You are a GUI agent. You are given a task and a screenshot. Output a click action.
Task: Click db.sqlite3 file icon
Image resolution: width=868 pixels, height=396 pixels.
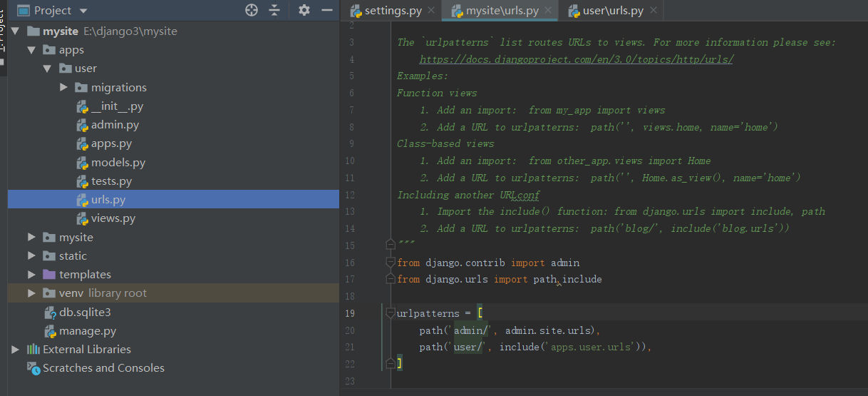click(x=50, y=312)
